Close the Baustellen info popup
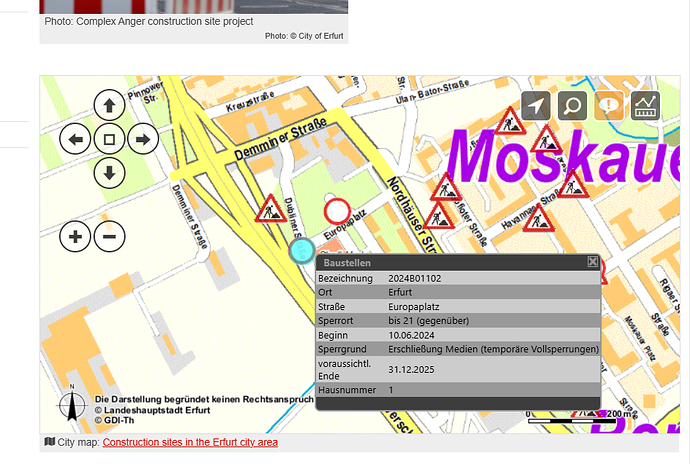The width and height of the screenshot is (690, 464). [592, 262]
